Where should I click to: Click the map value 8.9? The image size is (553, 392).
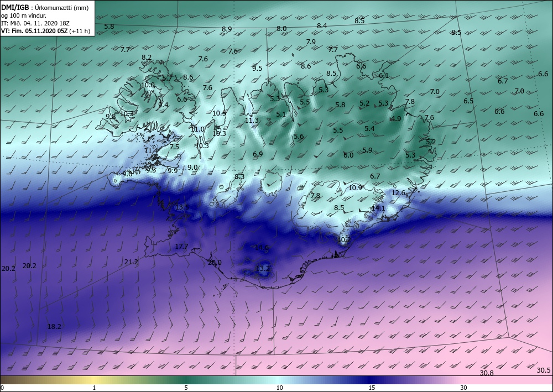[227, 29]
